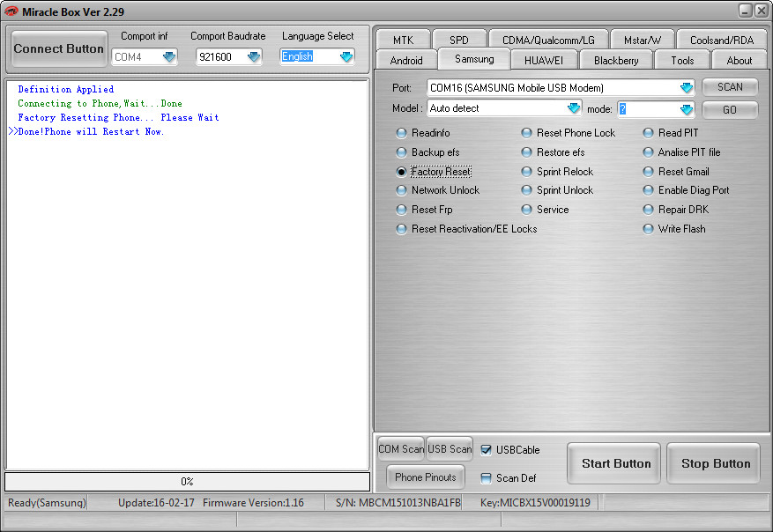773x532 pixels.
Task: Click the SCAN button
Action: [x=730, y=87]
